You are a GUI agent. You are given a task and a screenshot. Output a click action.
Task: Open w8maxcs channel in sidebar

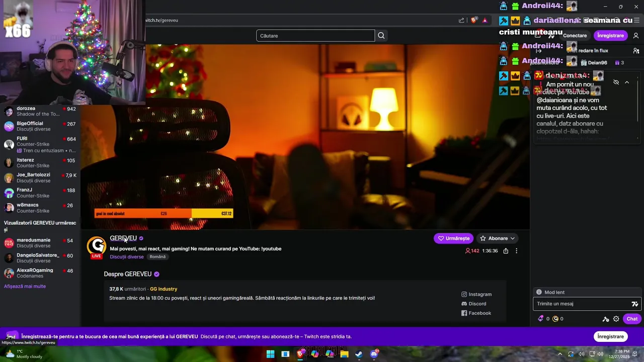(40, 208)
